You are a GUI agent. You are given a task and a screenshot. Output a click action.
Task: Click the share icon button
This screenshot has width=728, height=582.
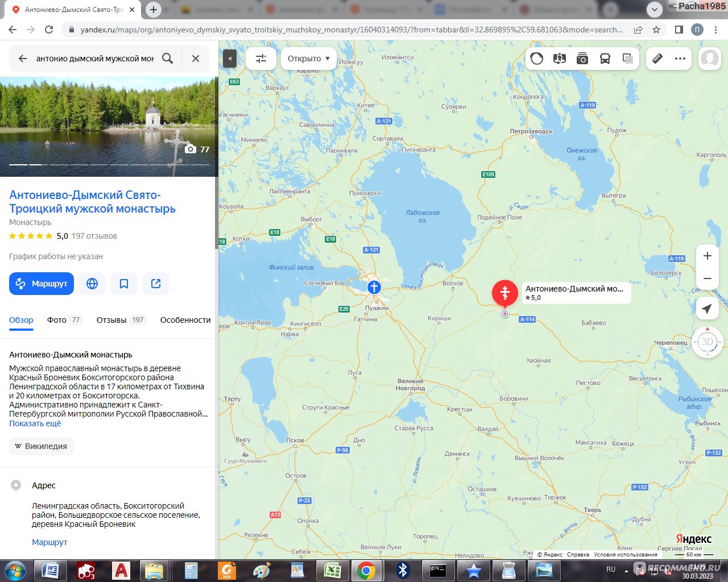tap(156, 284)
